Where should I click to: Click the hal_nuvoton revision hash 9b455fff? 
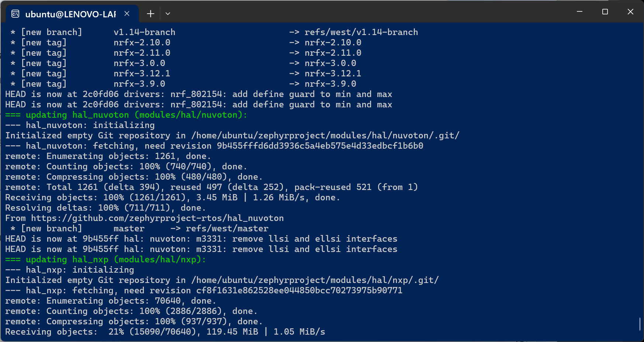tap(320, 146)
